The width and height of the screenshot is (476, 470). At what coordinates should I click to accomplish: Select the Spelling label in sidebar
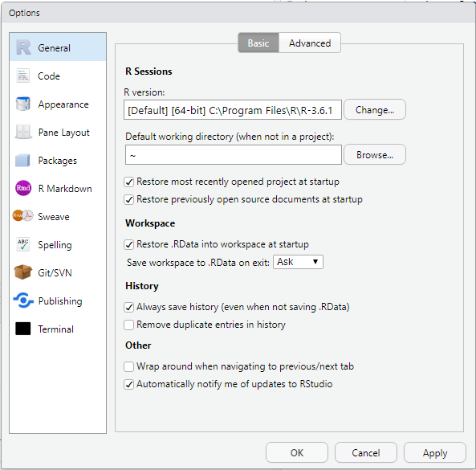55,245
